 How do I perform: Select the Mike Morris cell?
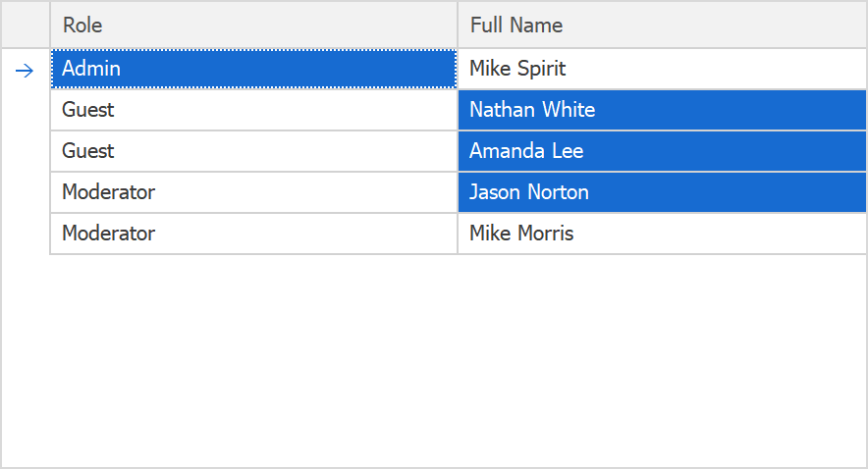click(x=661, y=234)
